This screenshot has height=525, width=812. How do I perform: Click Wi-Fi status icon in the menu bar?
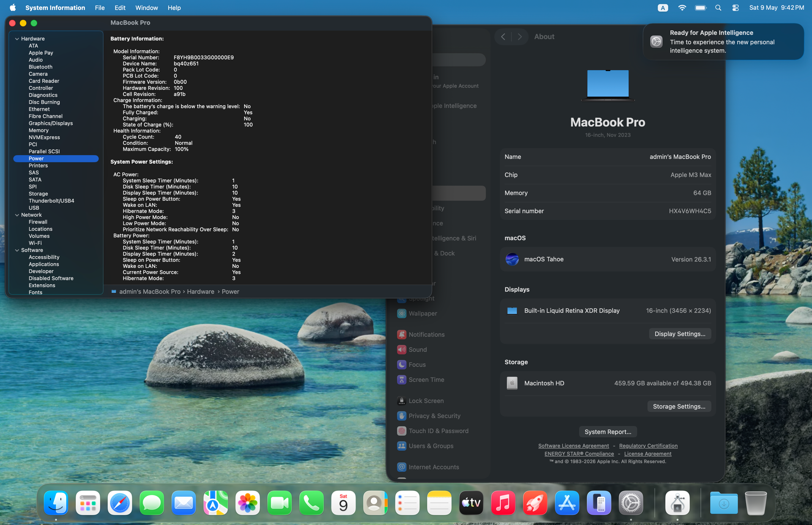pyautogui.click(x=682, y=8)
